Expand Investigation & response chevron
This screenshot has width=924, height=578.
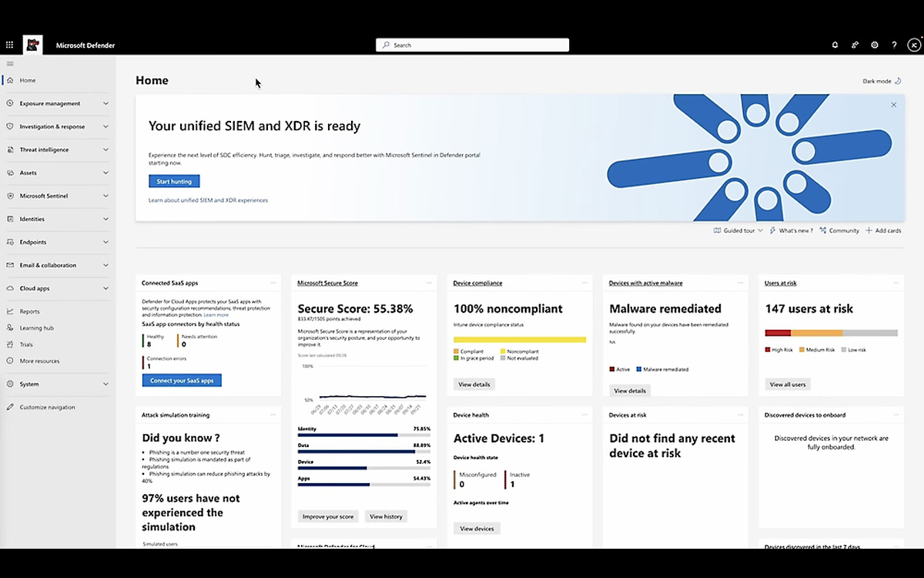105,126
